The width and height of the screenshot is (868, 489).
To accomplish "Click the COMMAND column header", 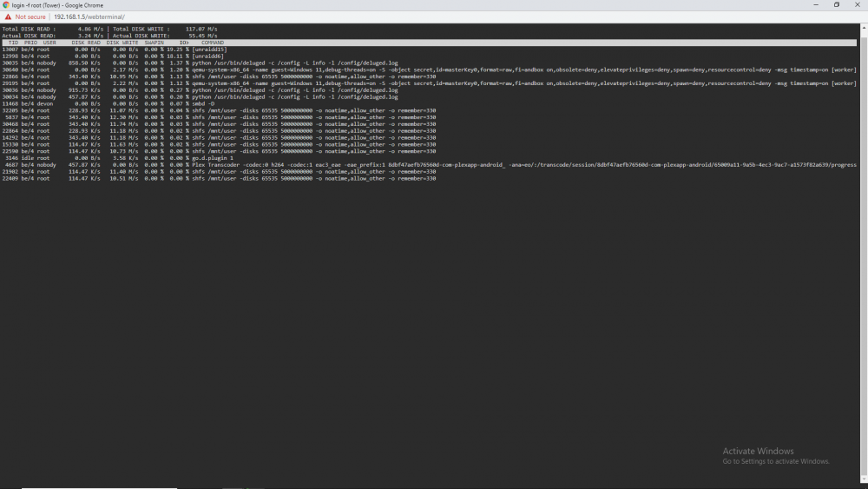I will [x=213, y=43].
